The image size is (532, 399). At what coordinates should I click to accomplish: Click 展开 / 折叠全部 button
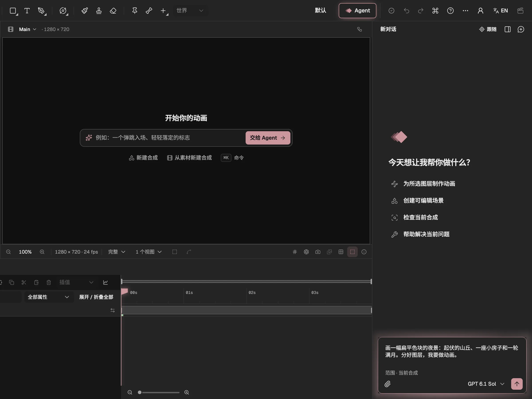pyautogui.click(x=96, y=297)
